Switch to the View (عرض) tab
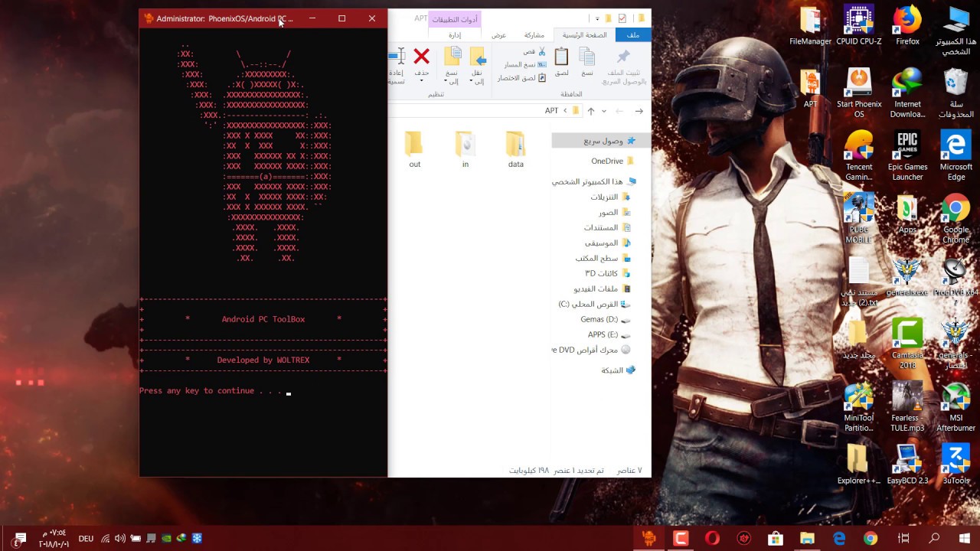Screen dimensions: 980x551 point(498,35)
